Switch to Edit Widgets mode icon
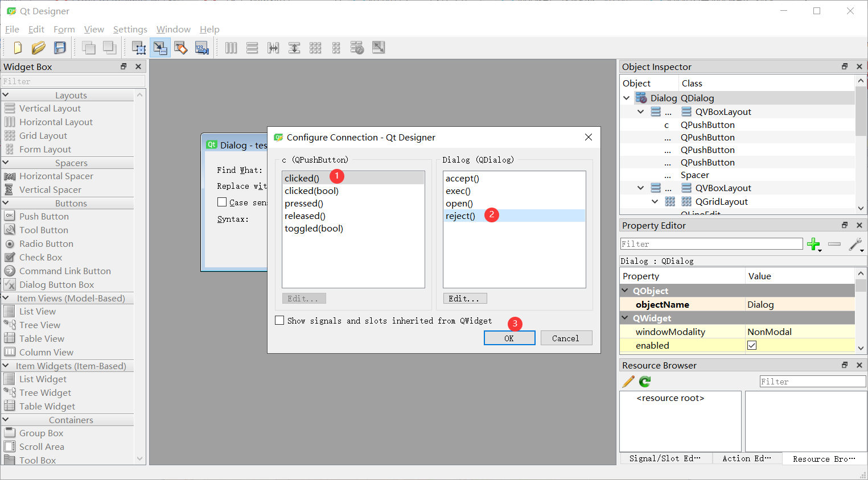 (x=138, y=48)
